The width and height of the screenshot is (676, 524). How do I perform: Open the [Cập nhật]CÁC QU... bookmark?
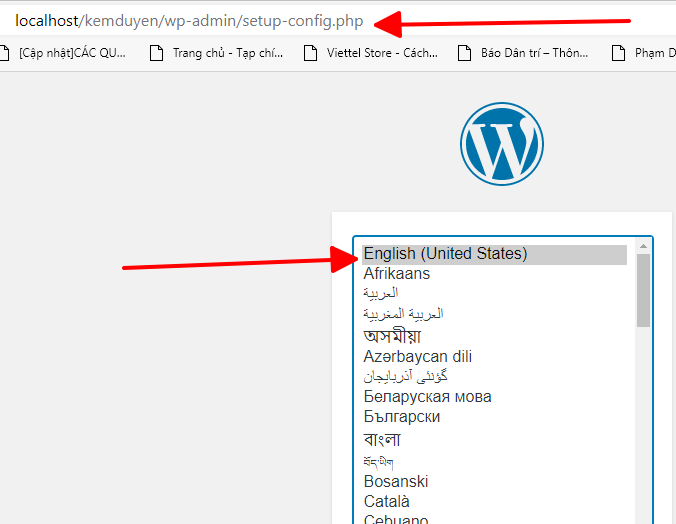(x=65, y=53)
